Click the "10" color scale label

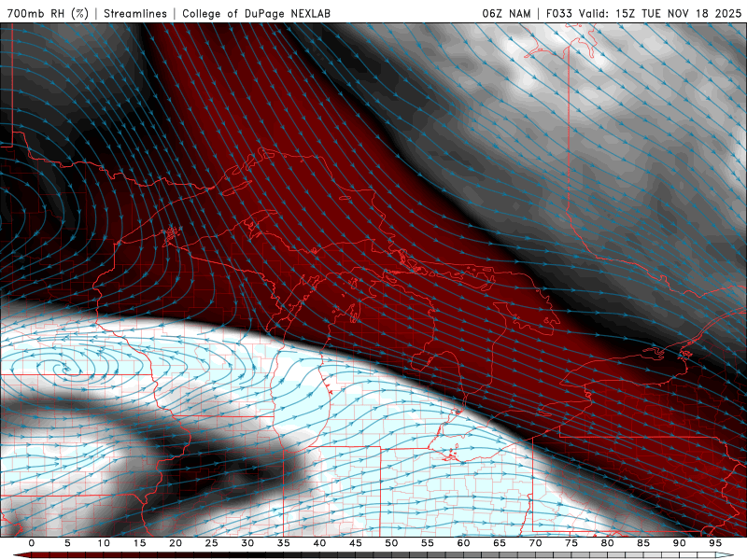pos(104,543)
